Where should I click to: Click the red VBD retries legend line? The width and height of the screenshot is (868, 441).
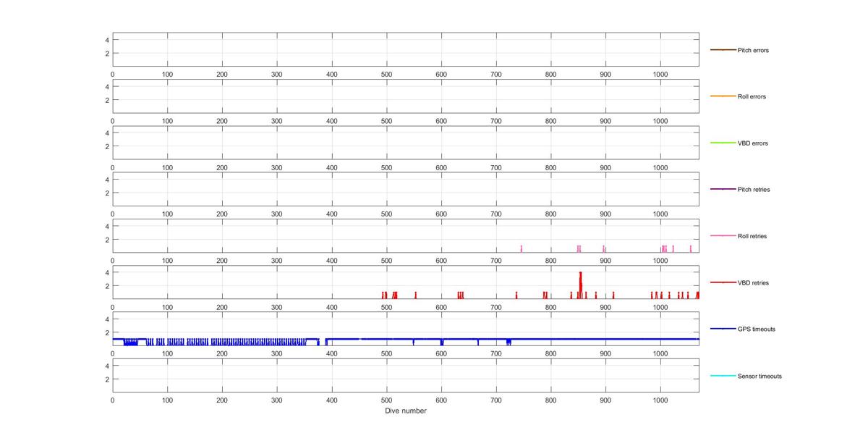coord(723,282)
